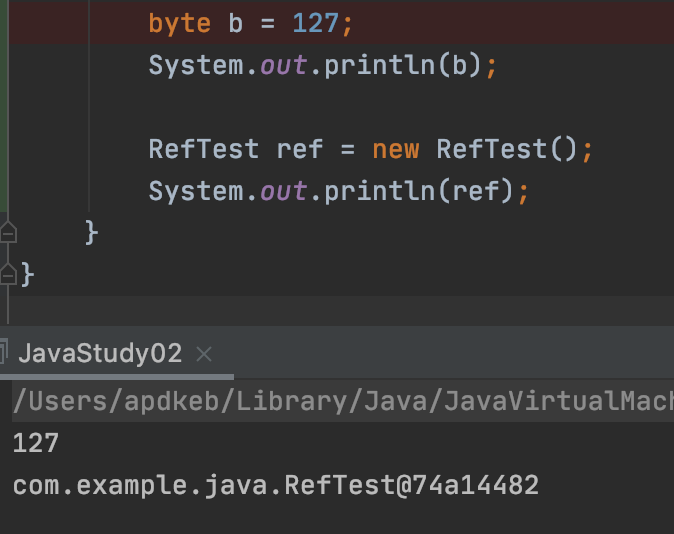Click the 'System.out.println(ref);' statement
The width and height of the screenshot is (674, 534).
tap(339, 191)
